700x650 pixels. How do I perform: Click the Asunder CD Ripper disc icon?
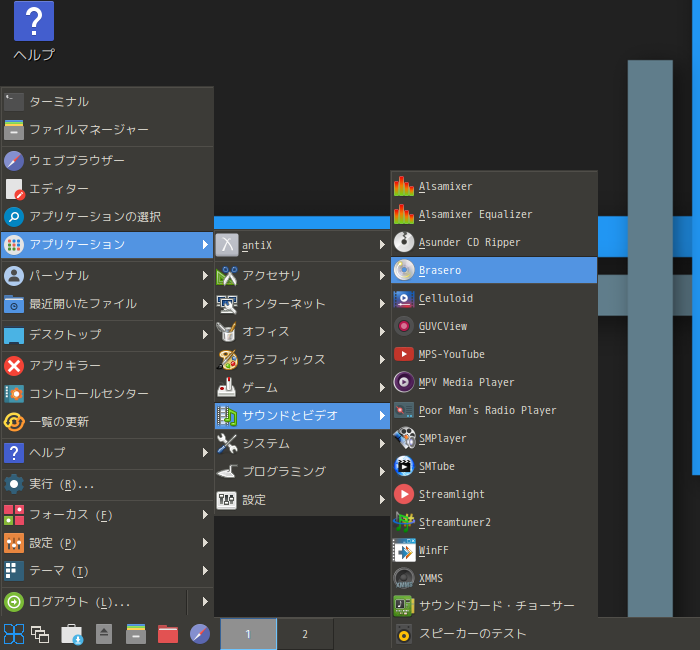click(x=404, y=242)
